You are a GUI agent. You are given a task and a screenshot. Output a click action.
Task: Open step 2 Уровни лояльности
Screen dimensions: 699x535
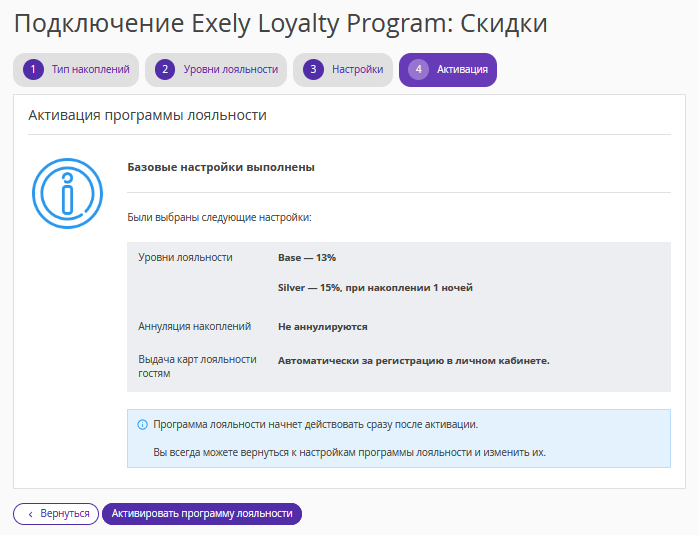(216, 70)
